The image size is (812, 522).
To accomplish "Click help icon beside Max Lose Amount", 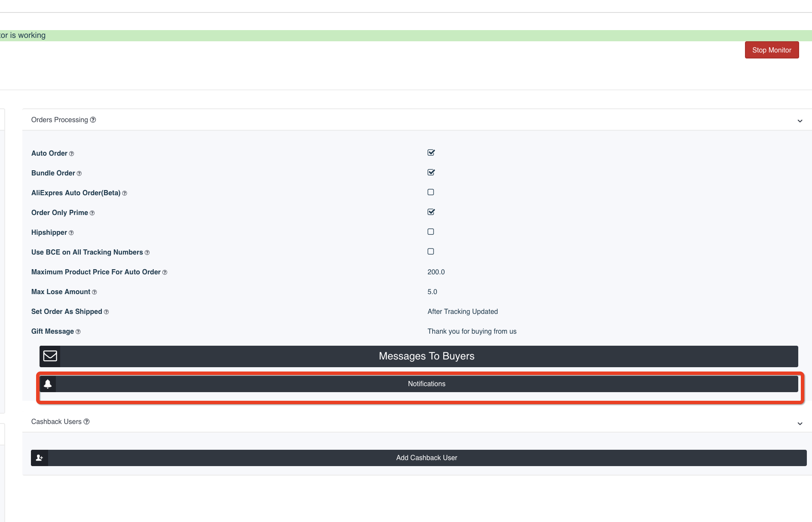I will (x=95, y=292).
